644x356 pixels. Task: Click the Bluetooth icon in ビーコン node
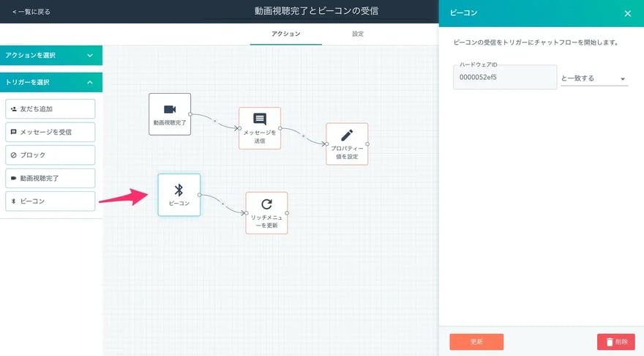click(179, 190)
